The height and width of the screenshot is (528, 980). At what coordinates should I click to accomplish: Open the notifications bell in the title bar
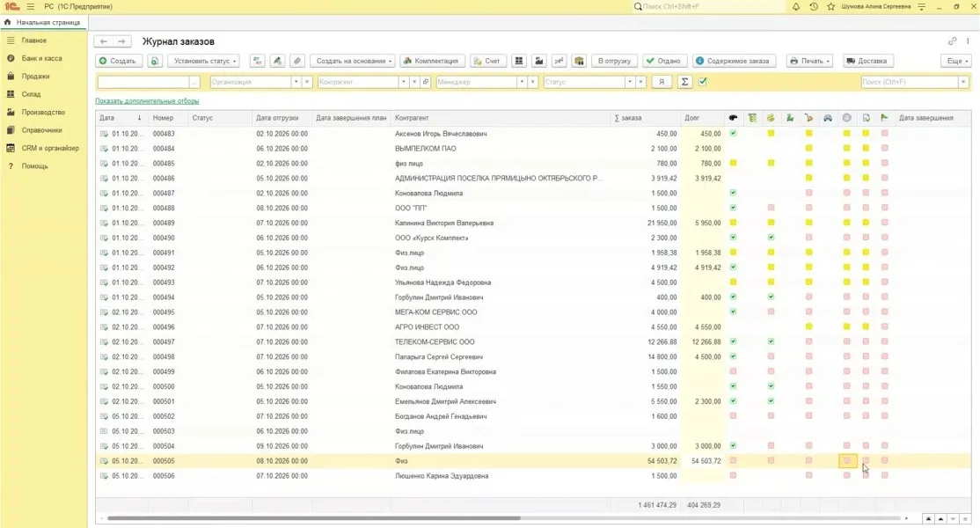tap(795, 6)
